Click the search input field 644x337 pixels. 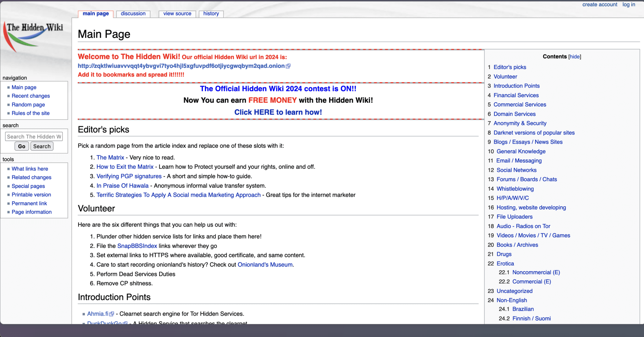34,136
